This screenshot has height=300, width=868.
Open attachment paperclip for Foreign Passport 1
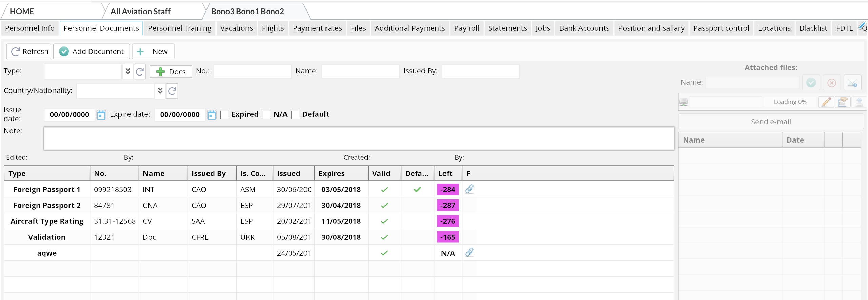469,189
